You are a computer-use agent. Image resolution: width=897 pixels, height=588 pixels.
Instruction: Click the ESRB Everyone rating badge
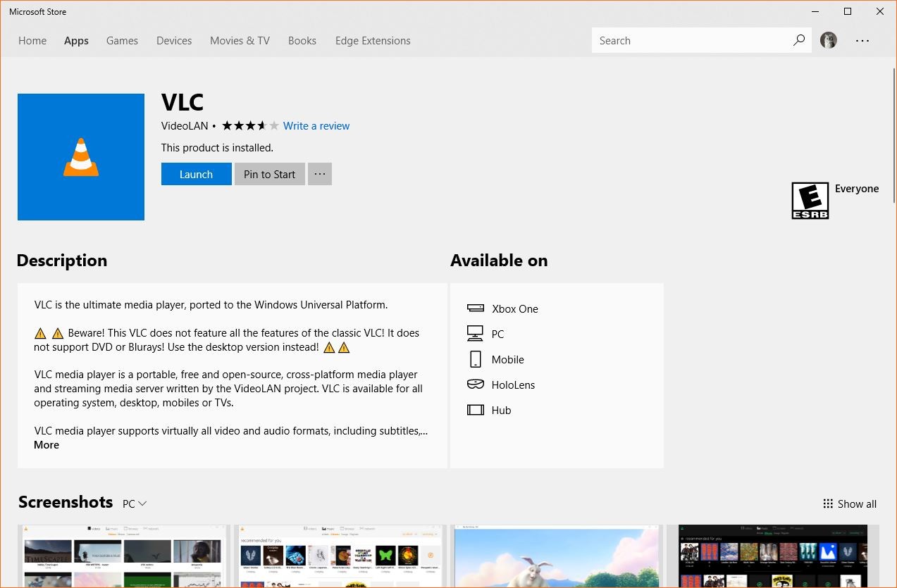(810, 201)
